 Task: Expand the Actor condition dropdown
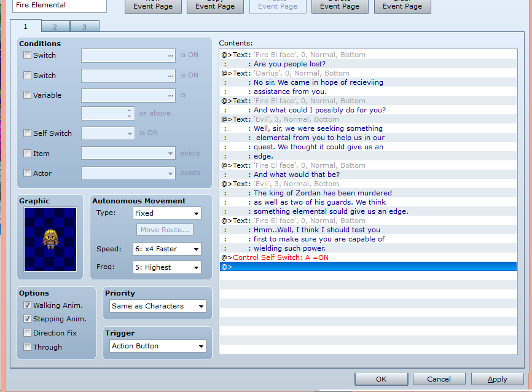tap(128, 173)
